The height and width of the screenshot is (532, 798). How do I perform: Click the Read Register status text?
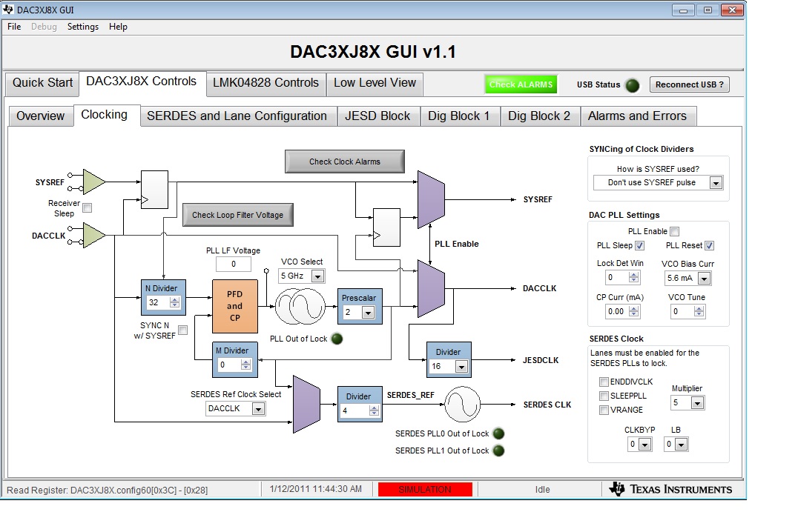(x=107, y=491)
